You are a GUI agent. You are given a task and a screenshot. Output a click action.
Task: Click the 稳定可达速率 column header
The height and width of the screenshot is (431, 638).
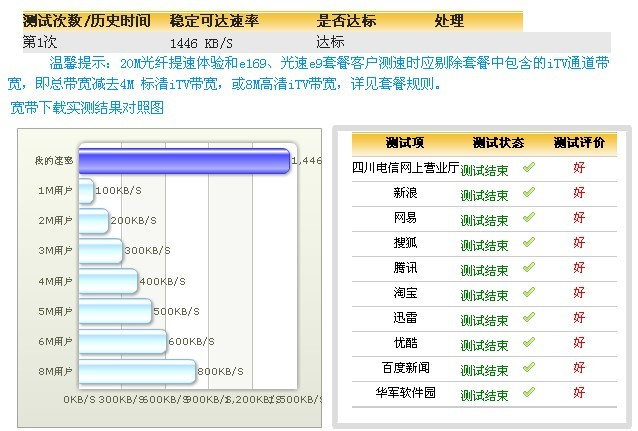click(x=214, y=21)
